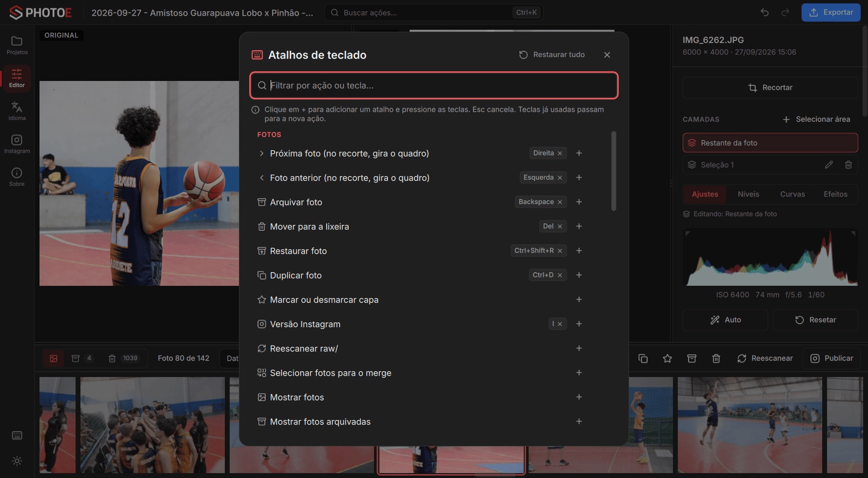Image resolution: width=868 pixels, height=478 pixels.
Task: Open the Instagram sidebar section
Action: [x=17, y=144]
